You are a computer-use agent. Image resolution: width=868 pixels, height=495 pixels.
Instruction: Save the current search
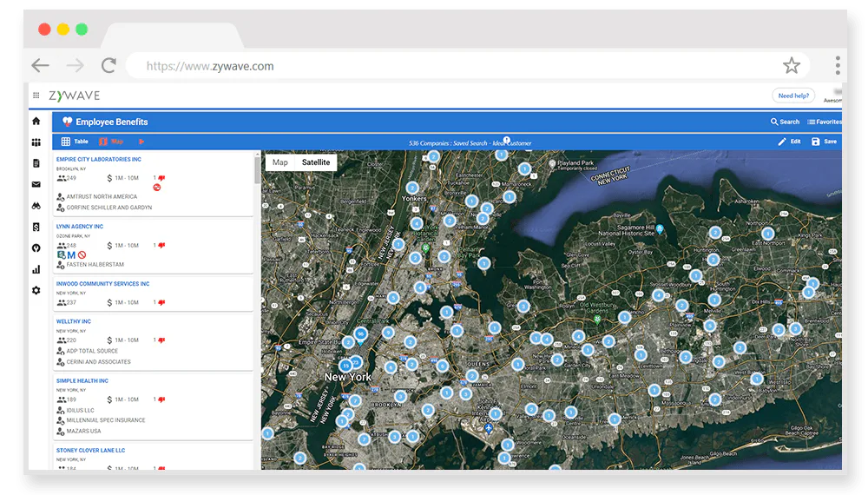click(x=825, y=142)
